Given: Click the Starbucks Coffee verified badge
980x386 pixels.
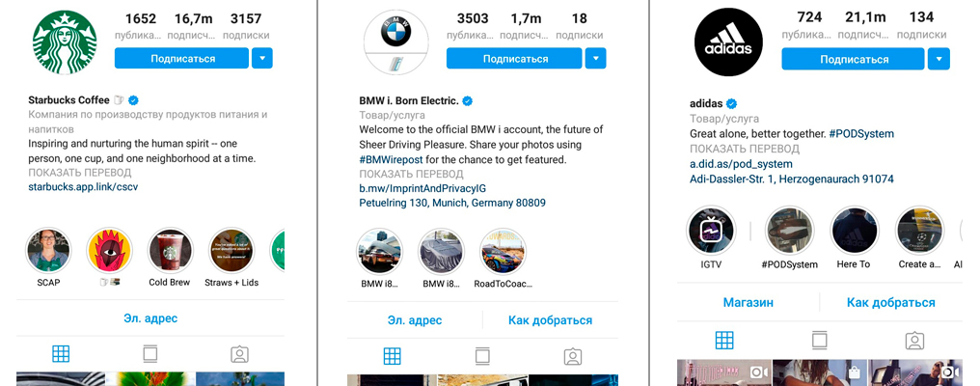Looking at the screenshot, I should point(134,100).
